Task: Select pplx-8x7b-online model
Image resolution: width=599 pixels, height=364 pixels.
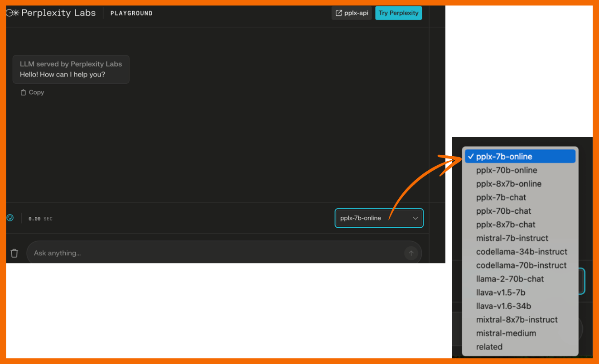Action: 508,184
